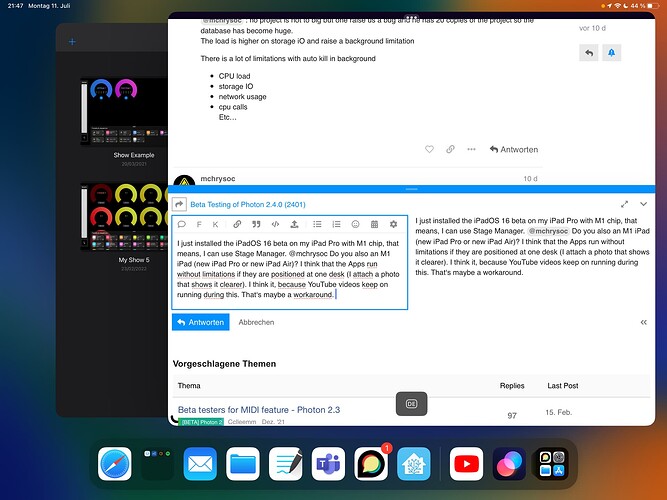Screen dimensions: 667x500
Task: Insert quote bubble in composer toolbar
Action: pos(182,224)
